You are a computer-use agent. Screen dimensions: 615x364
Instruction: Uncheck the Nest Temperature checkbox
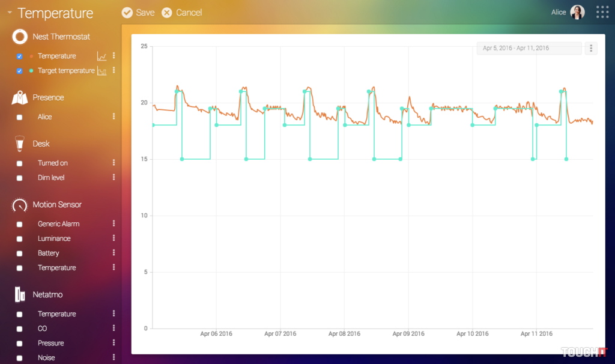(x=20, y=56)
